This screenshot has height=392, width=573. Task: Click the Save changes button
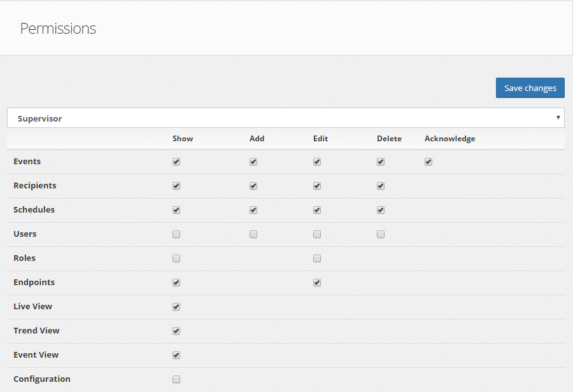coord(530,88)
